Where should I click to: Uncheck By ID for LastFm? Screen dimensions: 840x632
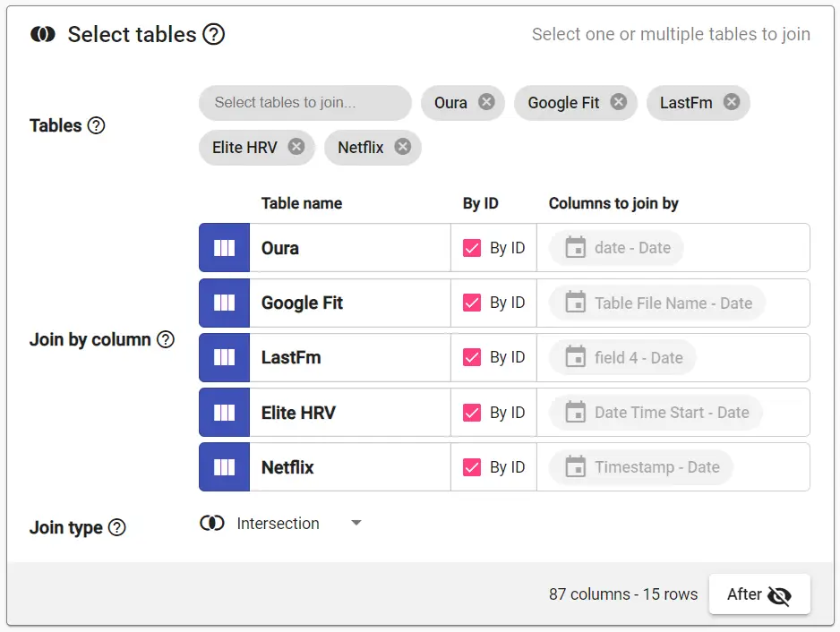[472, 357]
